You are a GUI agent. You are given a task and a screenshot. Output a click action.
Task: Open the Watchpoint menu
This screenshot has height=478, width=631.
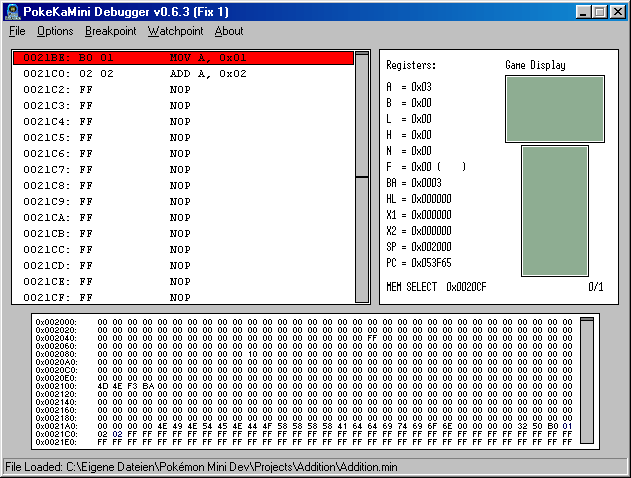coord(175,31)
